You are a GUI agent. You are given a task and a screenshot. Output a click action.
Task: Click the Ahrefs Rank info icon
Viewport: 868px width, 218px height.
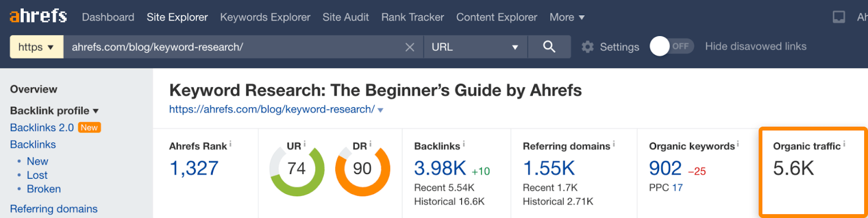[231, 144]
